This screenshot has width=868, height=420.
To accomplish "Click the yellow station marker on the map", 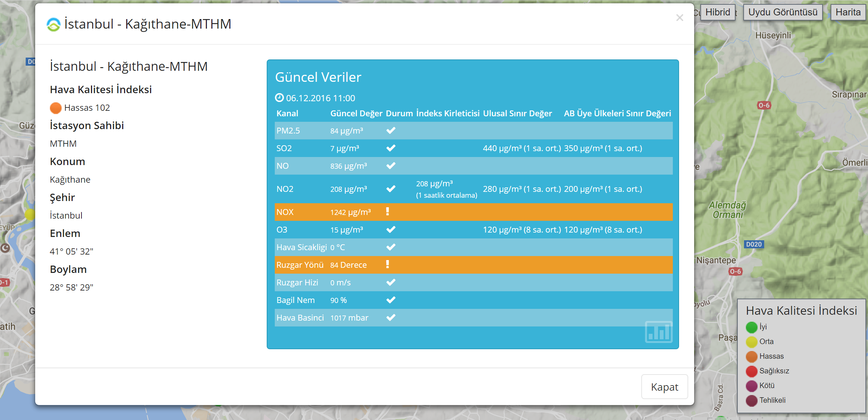I will pos(30,214).
